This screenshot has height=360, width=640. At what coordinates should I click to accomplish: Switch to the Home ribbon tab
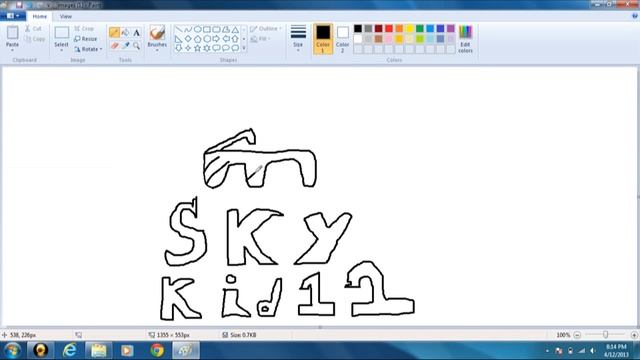tap(40, 16)
